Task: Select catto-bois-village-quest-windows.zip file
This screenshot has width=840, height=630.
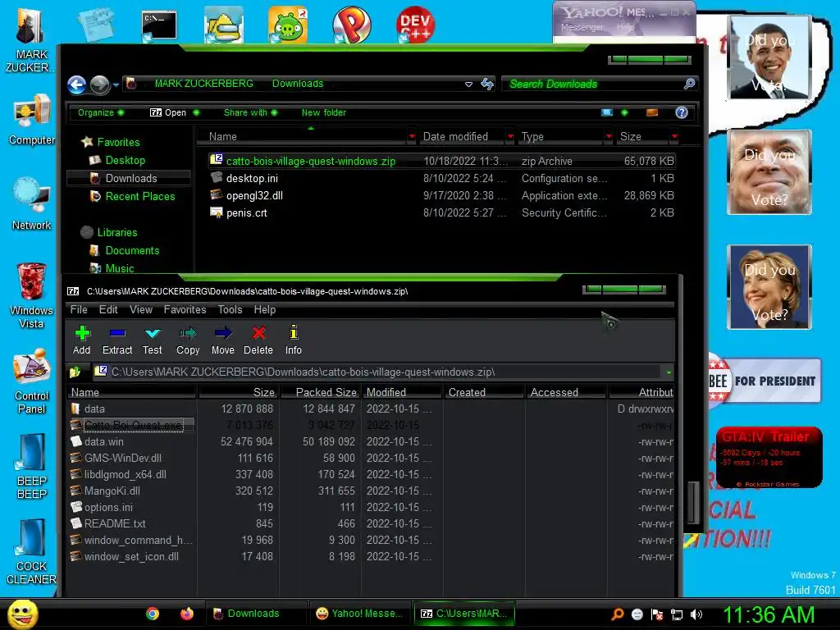Action: [441, 161]
